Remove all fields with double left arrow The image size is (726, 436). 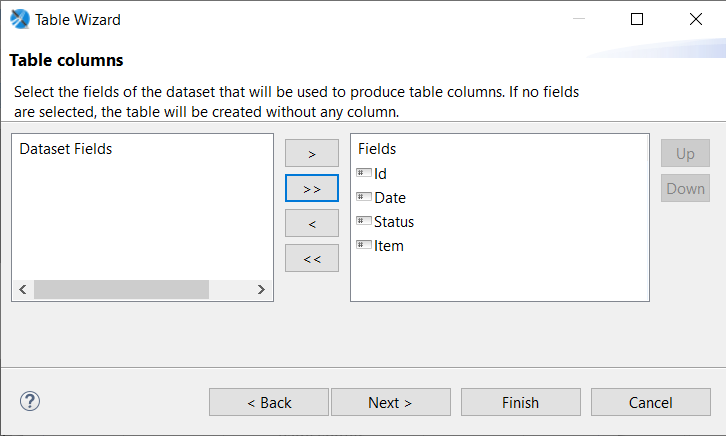(x=312, y=258)
